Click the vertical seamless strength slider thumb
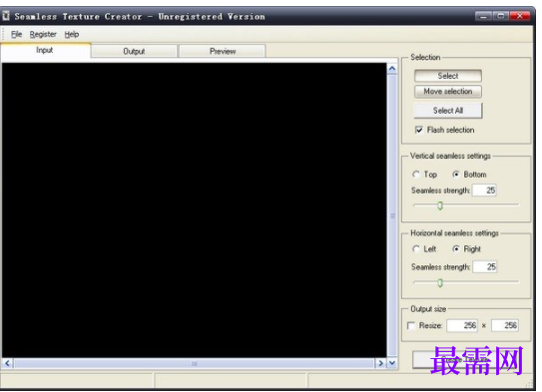Image resolution: width=542 pixels, height=392 pixels. (x=440, y=205)
